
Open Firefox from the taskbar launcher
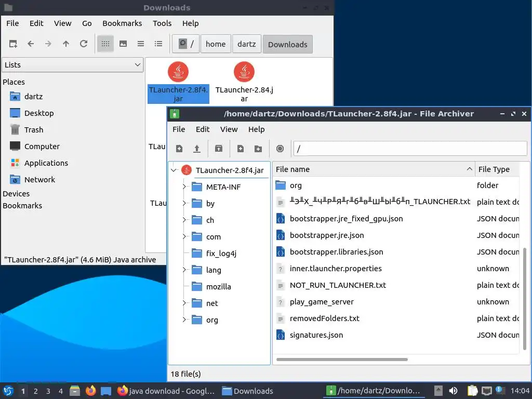[90, 391]
